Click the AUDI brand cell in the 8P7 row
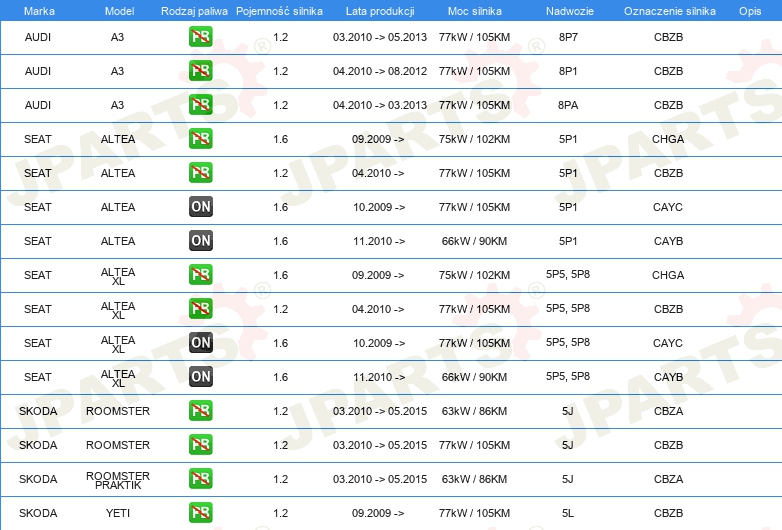782x530 pixels. 38,37
